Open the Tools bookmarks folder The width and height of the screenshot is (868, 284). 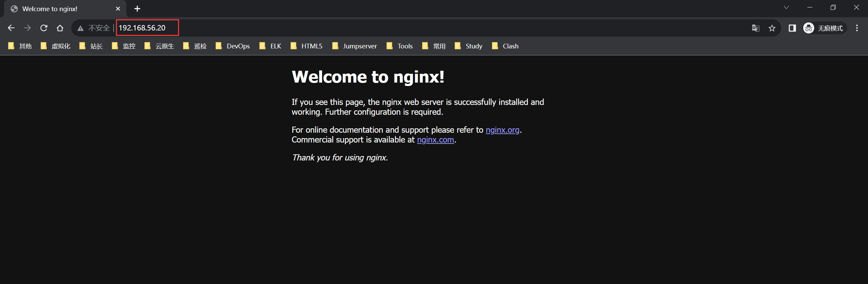[400, 46]
